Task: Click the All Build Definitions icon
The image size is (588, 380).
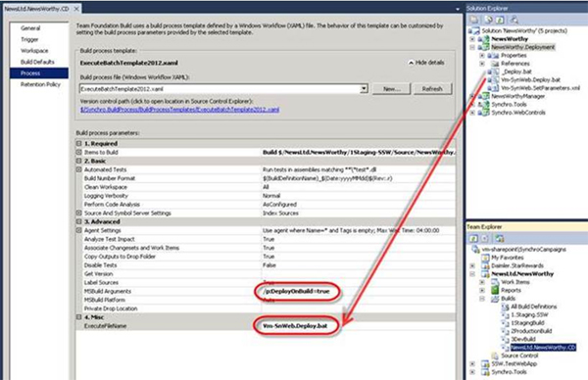Action: click(506, 307)
